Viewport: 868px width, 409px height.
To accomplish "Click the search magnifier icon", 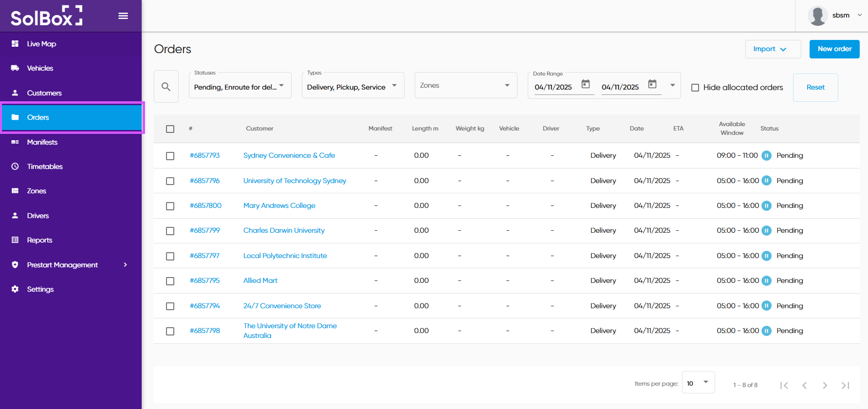I will 166,87.
